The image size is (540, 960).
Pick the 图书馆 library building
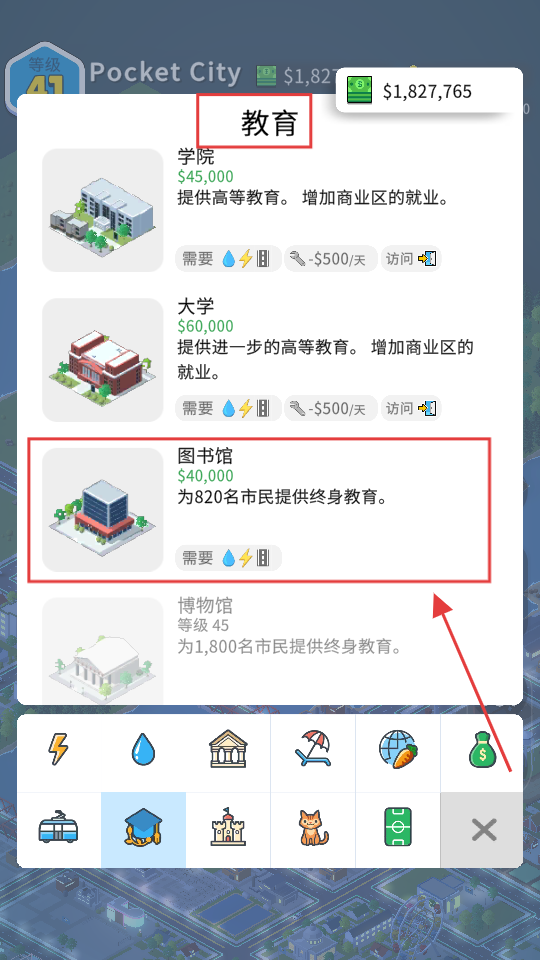click(x=269, y=509)
